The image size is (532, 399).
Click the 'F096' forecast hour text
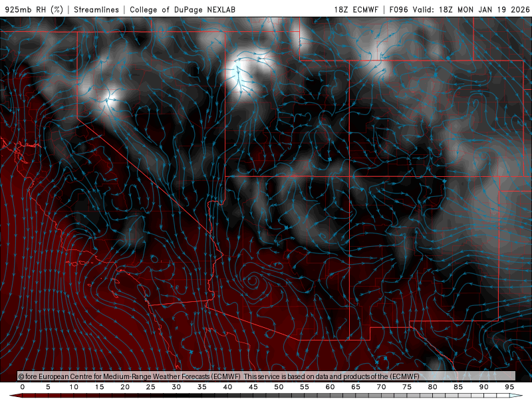coord(398,9)
